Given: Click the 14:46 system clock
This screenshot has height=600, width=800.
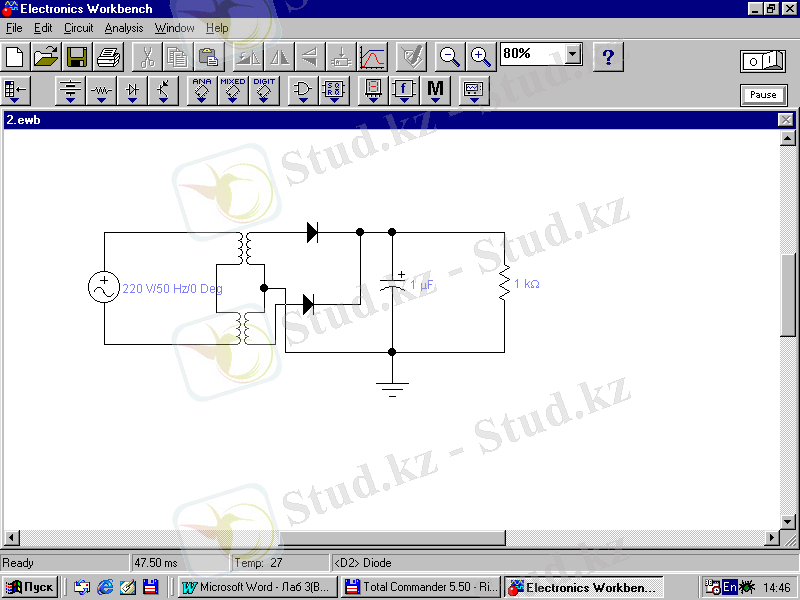Looking at the screenshot, I should point(777,588).
